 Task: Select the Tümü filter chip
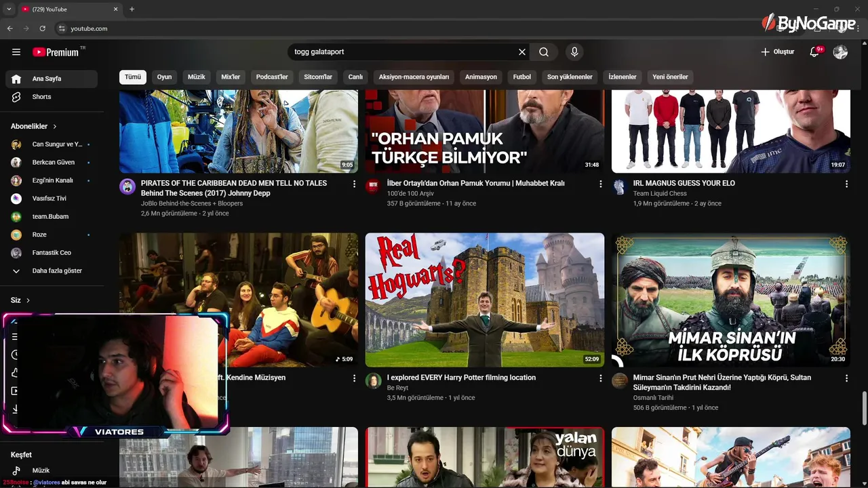coord(133,77)
